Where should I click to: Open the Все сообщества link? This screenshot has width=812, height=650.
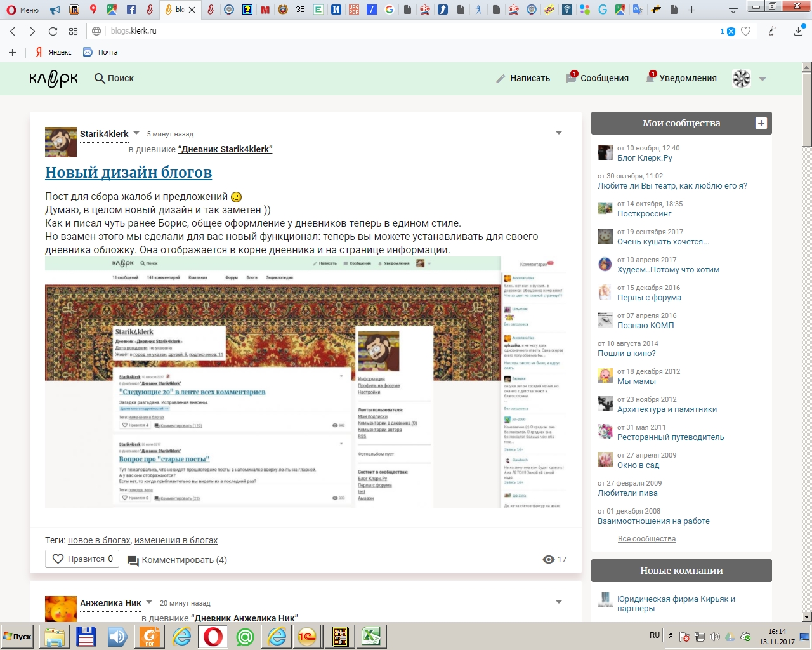click(x=646, y=539)
